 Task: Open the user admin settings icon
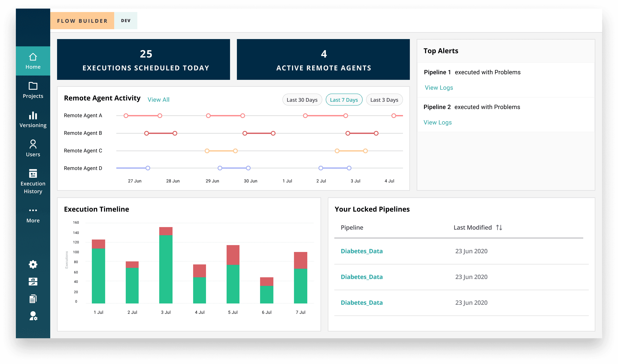[33, 316]
